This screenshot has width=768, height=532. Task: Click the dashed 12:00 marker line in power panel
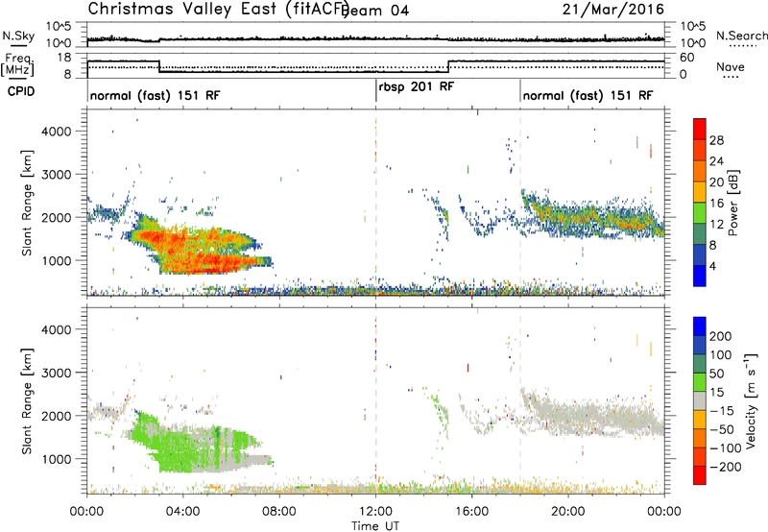375,203
